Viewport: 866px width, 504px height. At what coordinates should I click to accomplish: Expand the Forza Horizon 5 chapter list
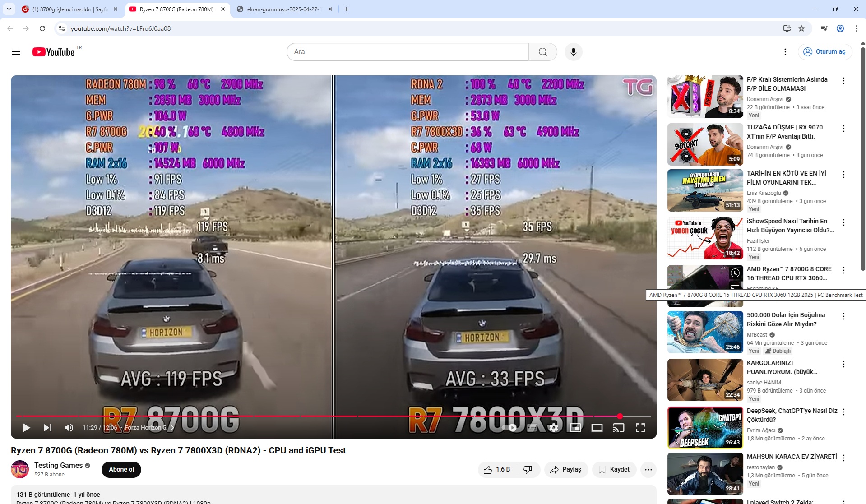(149, 428)
